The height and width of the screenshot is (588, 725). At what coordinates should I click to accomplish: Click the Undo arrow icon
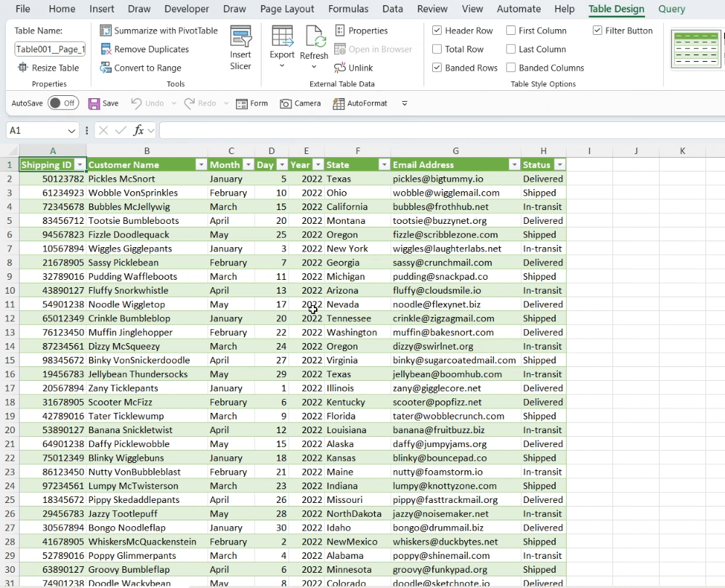coord(136,103)
